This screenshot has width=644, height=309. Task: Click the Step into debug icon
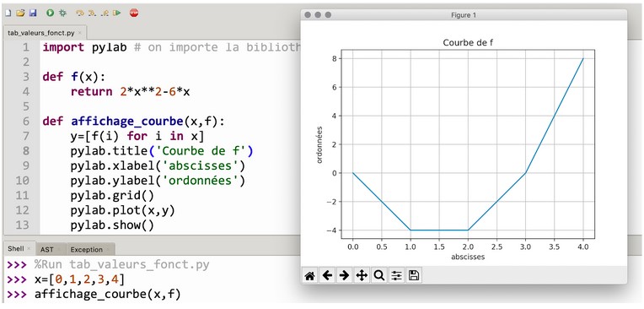point(93,14)
